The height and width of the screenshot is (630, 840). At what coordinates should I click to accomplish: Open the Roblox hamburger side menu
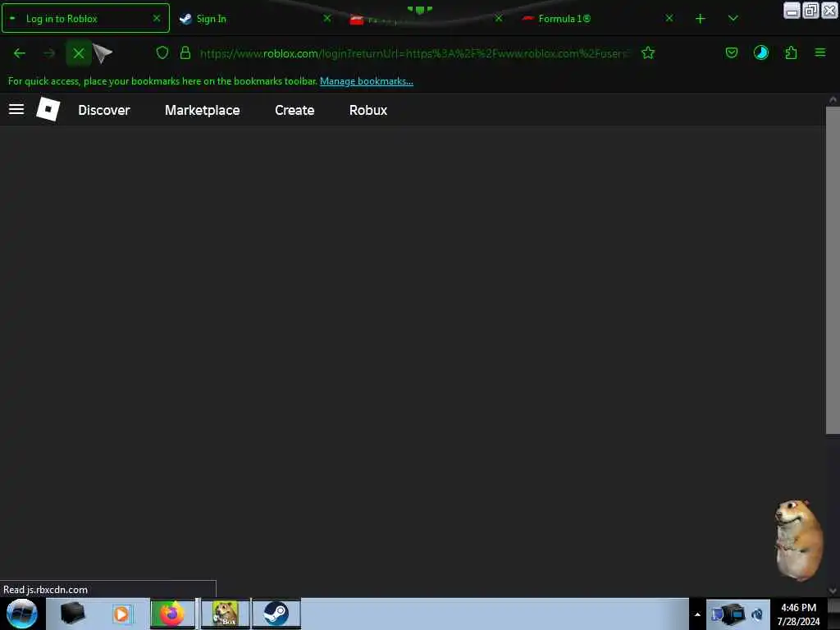pyautogui.click(x=16, y=110)
